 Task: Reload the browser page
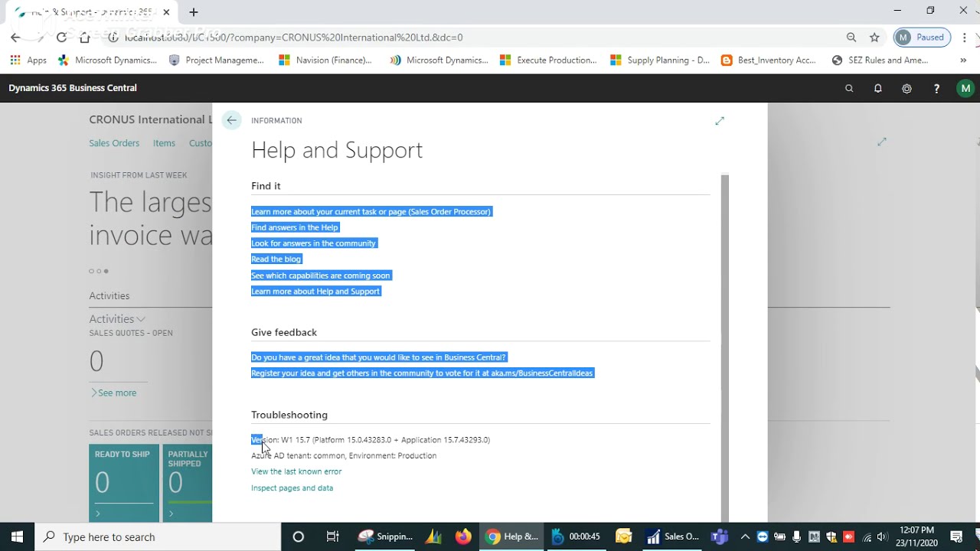coord(61,37)
